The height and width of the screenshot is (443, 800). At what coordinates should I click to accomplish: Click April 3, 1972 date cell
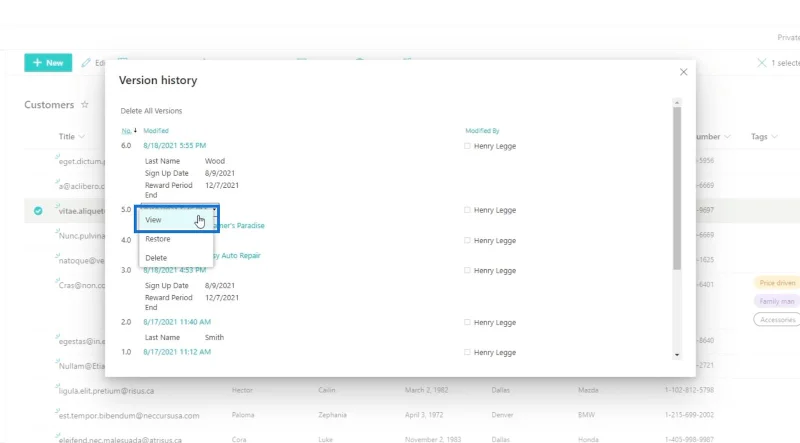click(424, 415)
